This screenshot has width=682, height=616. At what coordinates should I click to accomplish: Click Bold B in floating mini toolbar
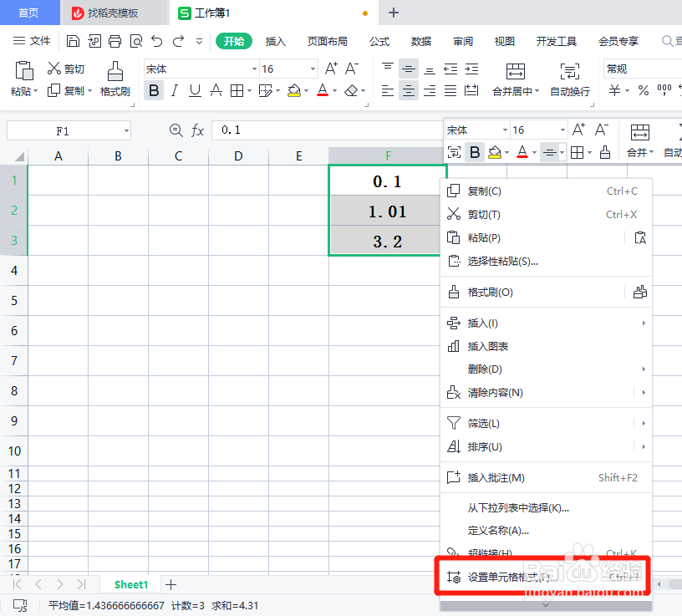click(475, 152)
